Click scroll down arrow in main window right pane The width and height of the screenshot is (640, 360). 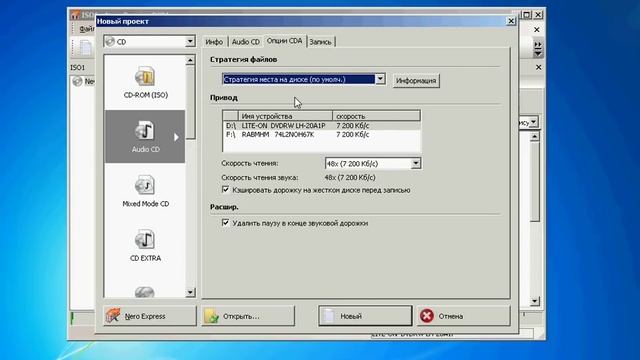(x=534, y=301)
